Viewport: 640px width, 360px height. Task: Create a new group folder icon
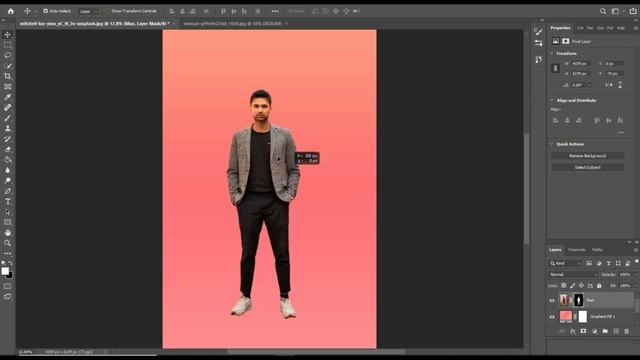point(605,331)
